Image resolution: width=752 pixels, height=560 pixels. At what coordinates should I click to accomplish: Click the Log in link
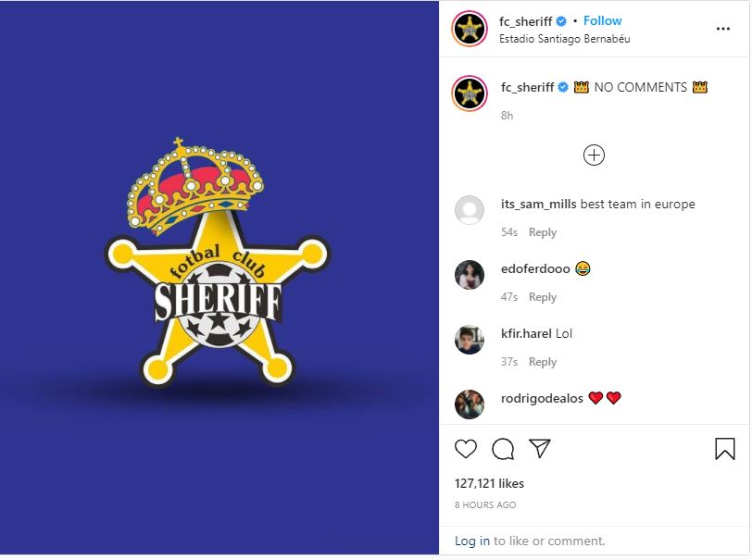[x=472, y=541]
